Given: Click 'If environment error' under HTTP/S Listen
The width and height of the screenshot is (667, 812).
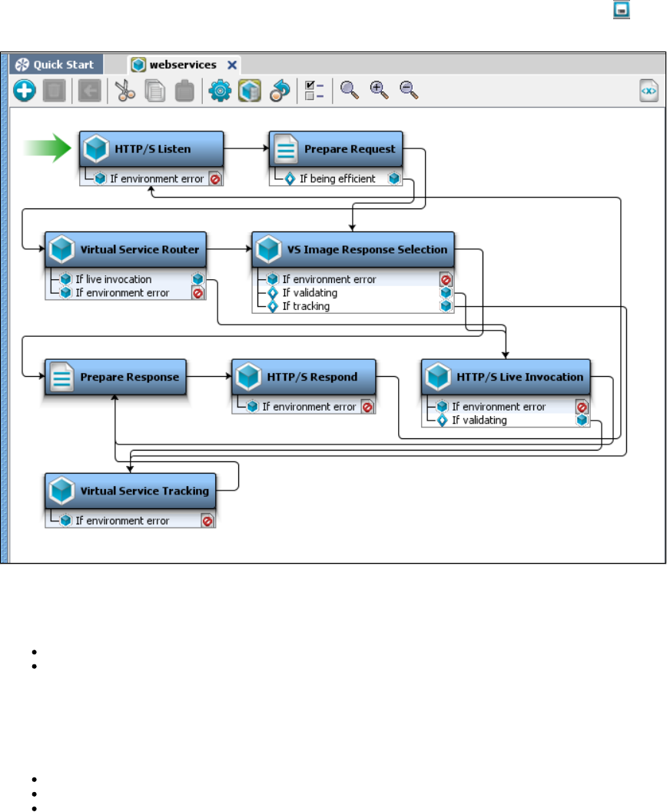Looking at the screenshot, I should point(157,178).
